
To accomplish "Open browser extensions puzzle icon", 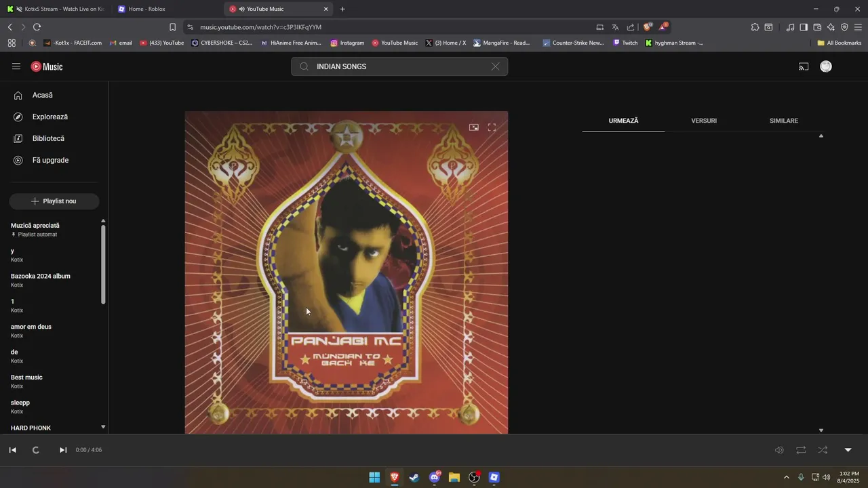I will point(755,27).
